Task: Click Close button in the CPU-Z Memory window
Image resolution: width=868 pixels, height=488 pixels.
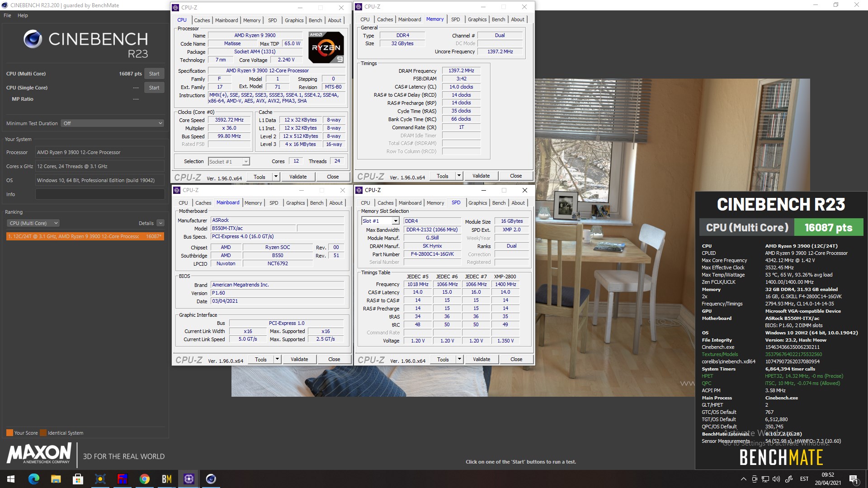Action: (x=516, y=176)
